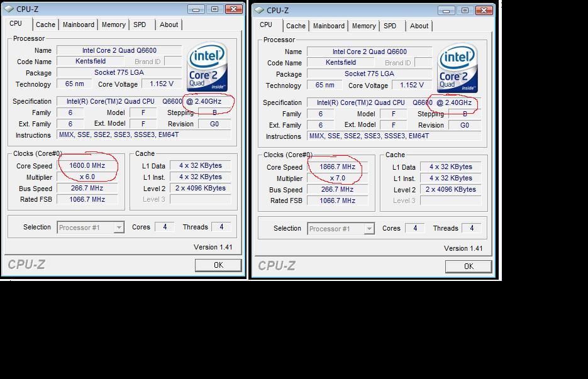Minimize the right CPU-Z window
588x379 pixels.
447,11
